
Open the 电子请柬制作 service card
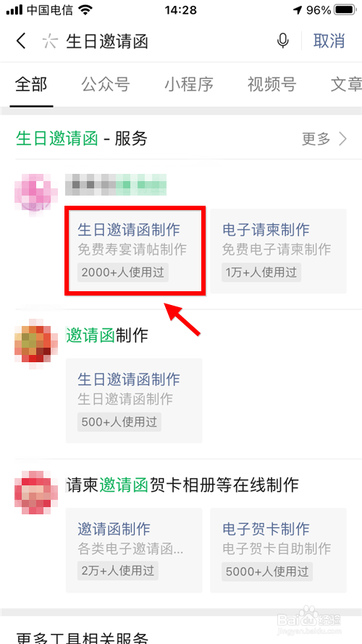point(278,251)
